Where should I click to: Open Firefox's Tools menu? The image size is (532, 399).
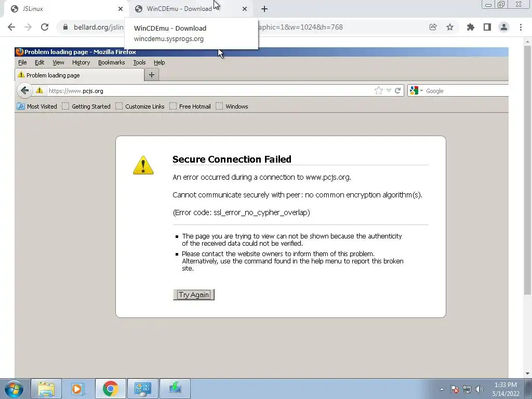pyautogui.click(x=139, y=62)
